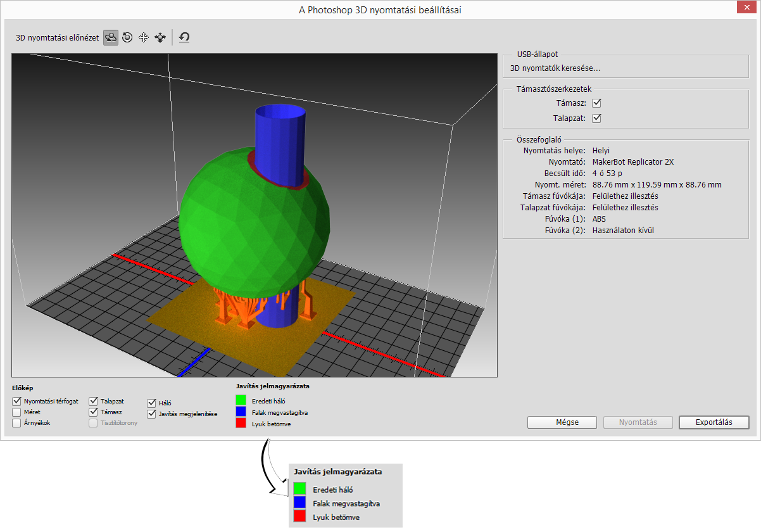
Task: Select the orbit 3D camera tool
Action: point(111,37)
